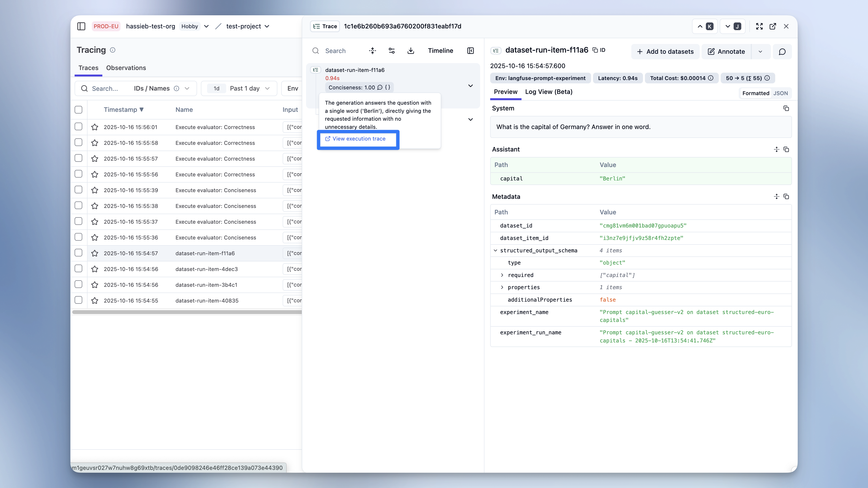Click the collapse-all nodes icon

[x=372, y=50]
